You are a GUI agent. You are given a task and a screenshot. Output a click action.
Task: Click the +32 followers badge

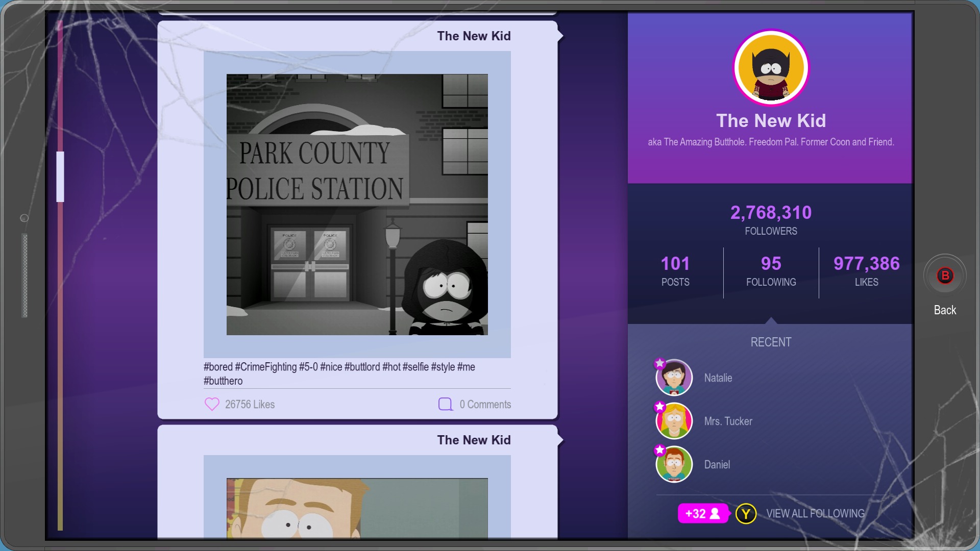[703, 513]
